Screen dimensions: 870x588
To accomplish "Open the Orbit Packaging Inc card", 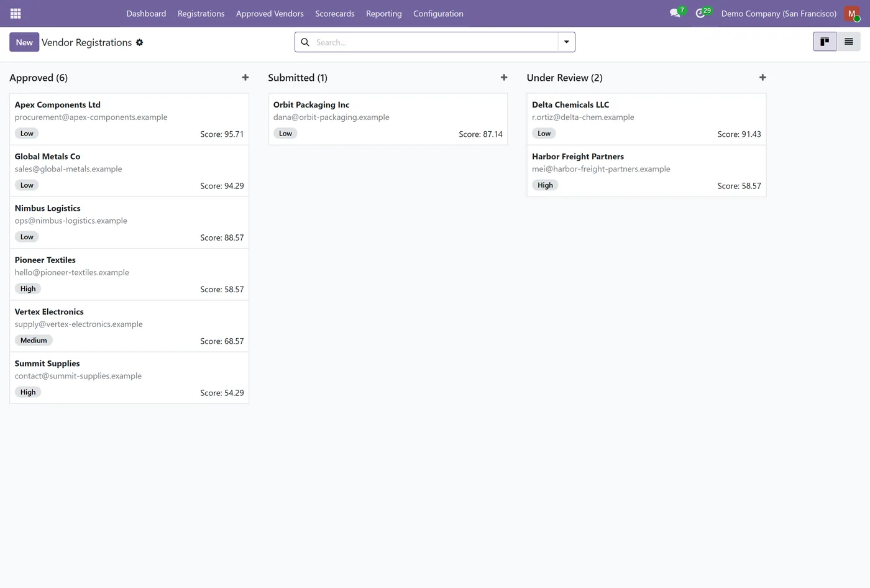I will (388, 119).
